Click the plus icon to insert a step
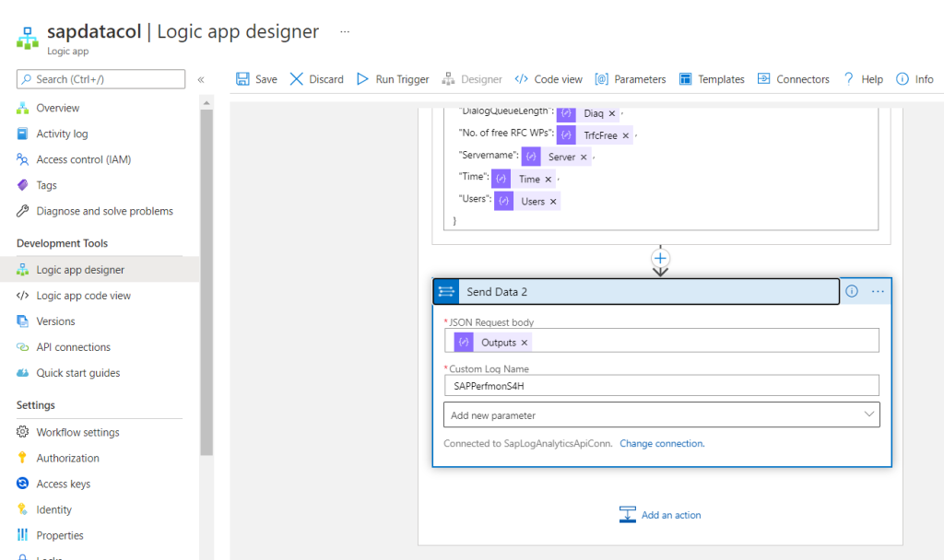Screen dimensions: 944x560 coord(660,258)
